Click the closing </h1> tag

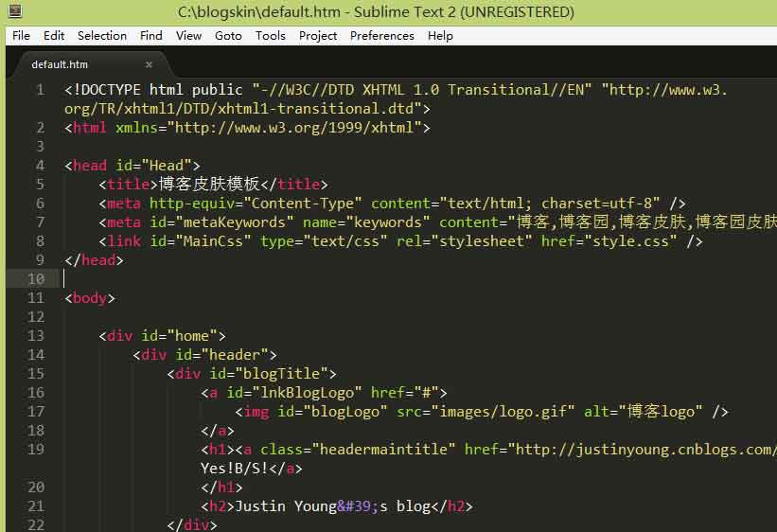(x=222, y=487)
